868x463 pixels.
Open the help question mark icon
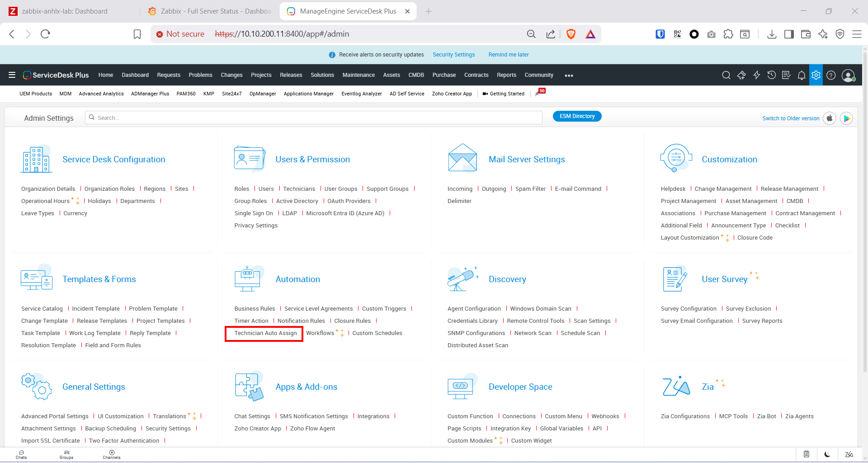(831, 76)
